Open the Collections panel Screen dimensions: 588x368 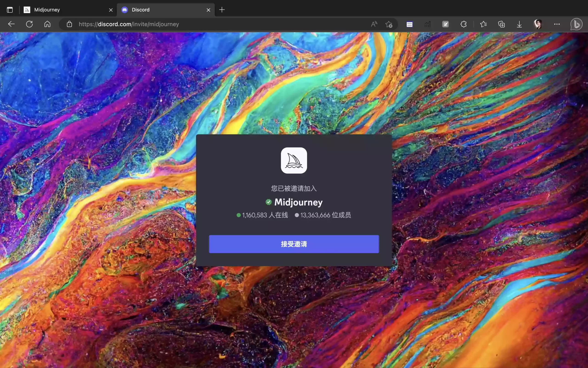(x=501, y=24)
